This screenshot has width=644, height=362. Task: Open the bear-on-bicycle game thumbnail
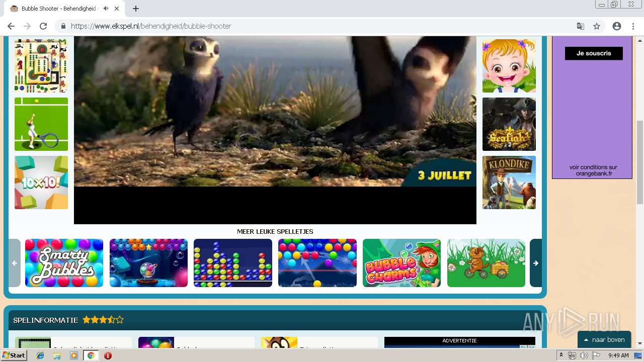pyautogui.click(x=486, y=263)
